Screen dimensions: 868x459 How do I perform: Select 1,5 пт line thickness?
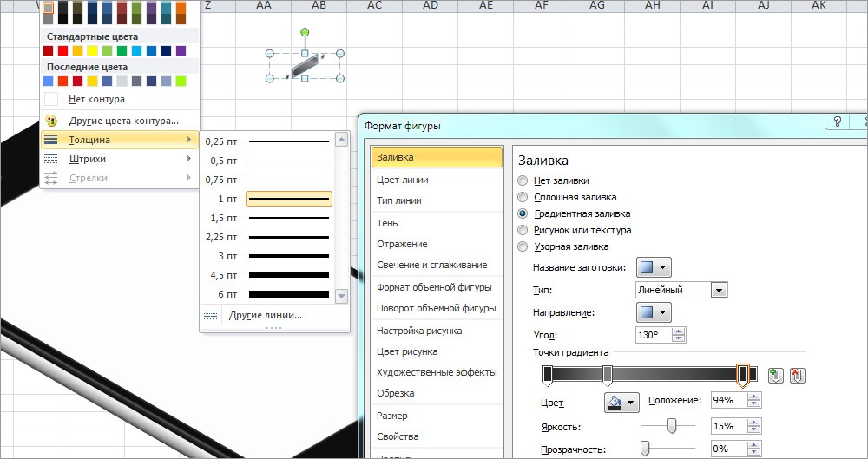tap(268, 218)
